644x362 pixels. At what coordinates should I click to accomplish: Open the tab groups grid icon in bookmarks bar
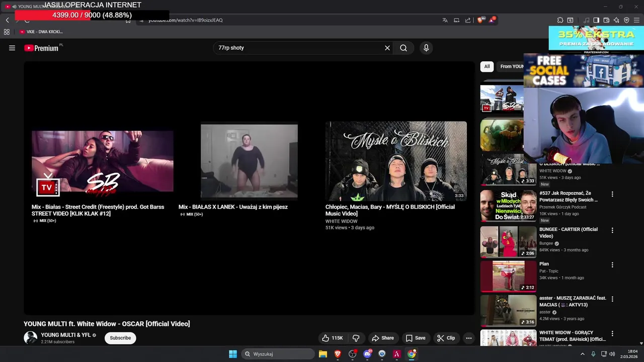click(7, 32)
